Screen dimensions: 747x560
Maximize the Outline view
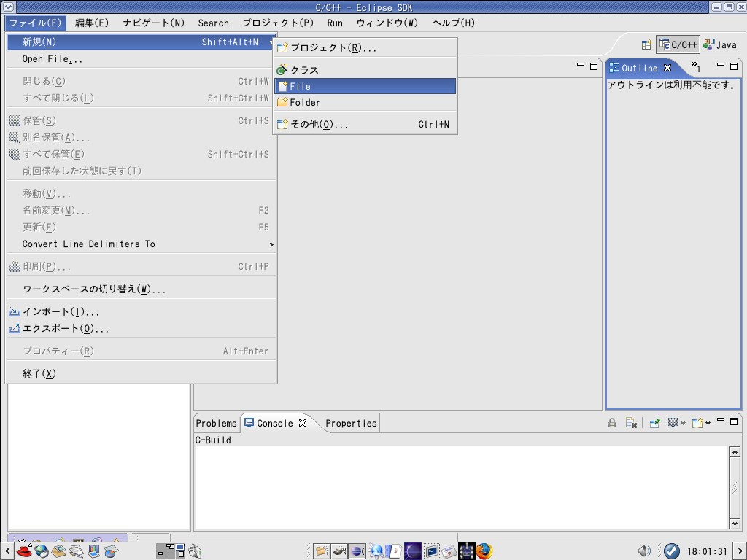pos(734,66)
